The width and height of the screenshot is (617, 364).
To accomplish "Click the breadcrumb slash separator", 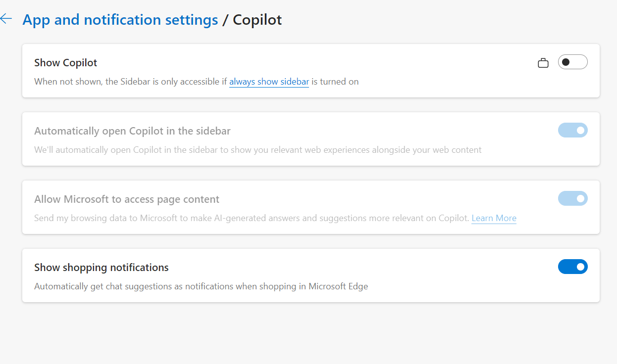I will pyautogui.click(x=226, y=20).
